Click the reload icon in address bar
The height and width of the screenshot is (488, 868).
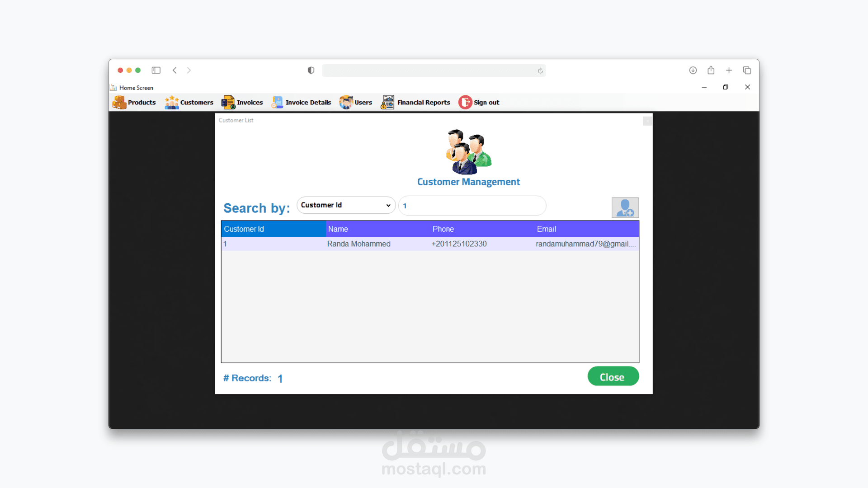(540, 71)
